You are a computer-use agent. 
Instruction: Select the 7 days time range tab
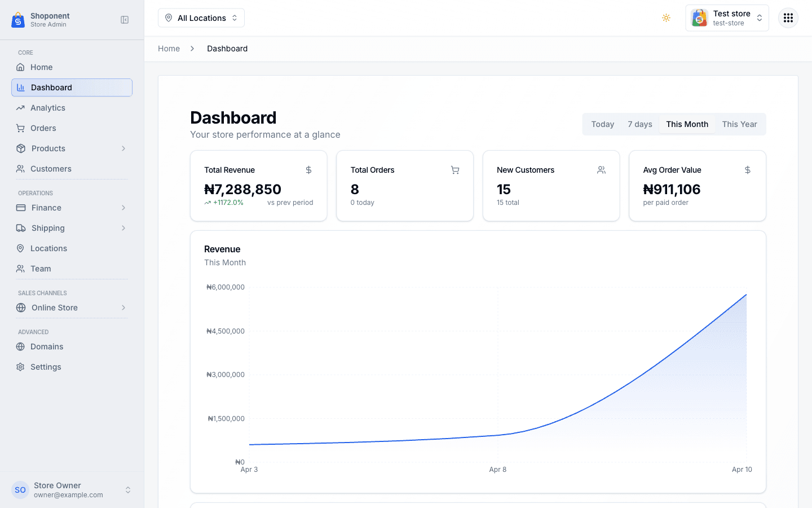640,124
